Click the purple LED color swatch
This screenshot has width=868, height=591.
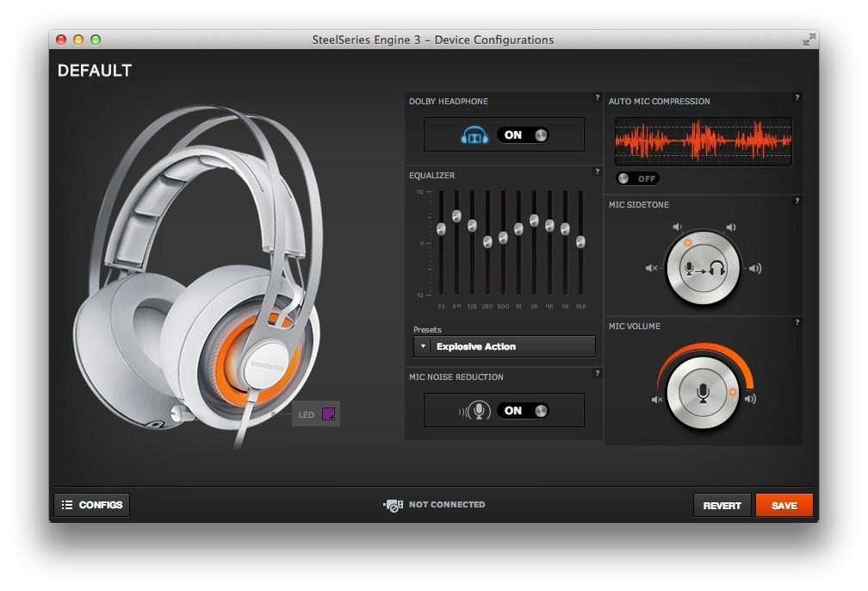point(328,414)
